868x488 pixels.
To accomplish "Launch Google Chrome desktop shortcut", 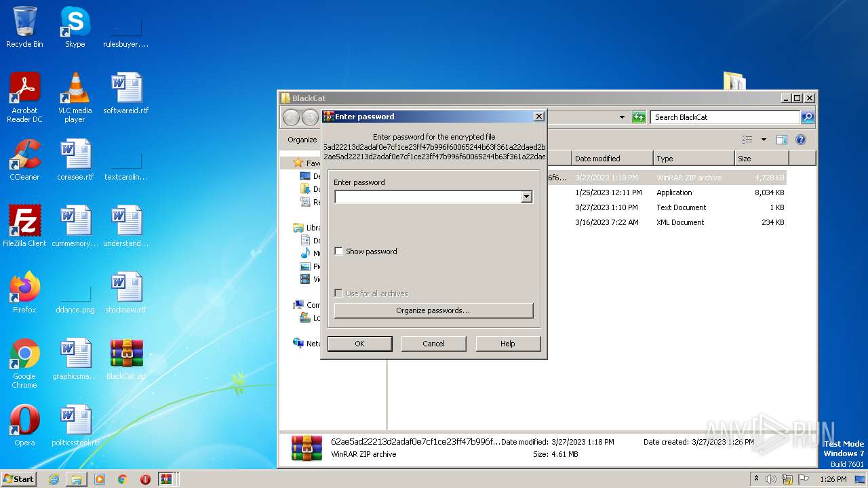I will click(x=24, y=363).
